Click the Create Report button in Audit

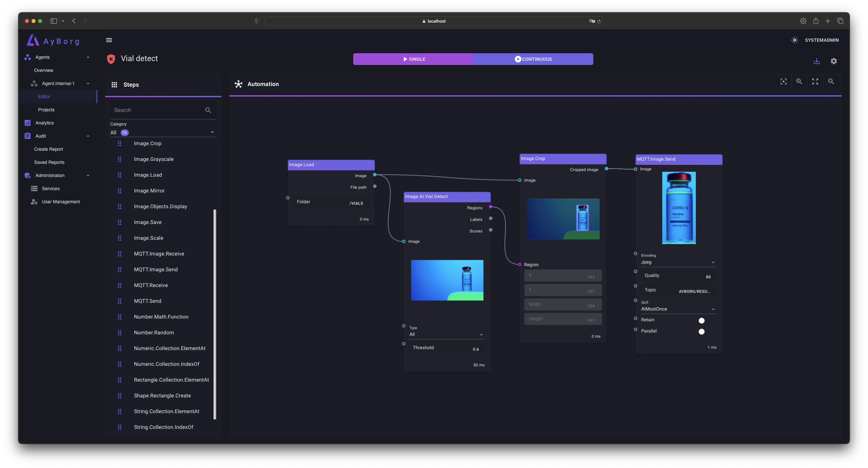(x=48, y=149)
